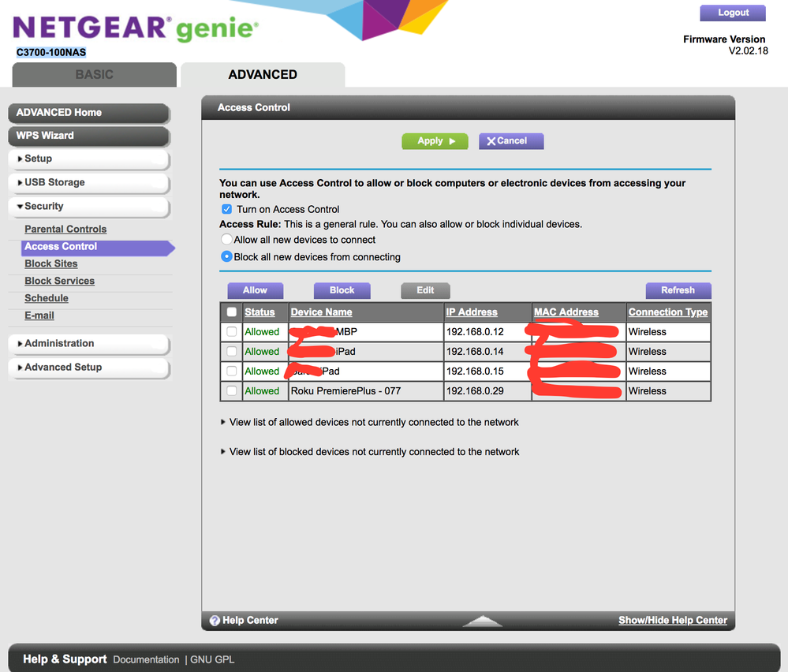Click the C3700-100NAS model text
The width and height of the screenshot is (788, 672).
pos(51,53)
